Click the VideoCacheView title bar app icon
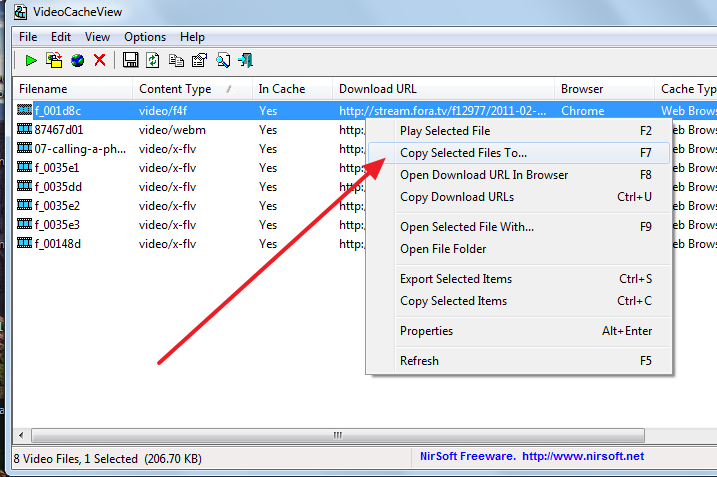The height and width of the screenshot is (477, 717). [20, 12]
